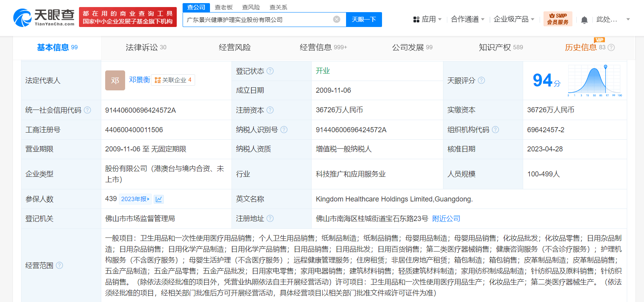
Task: Clear the search box with the X icon
Action: (x=337, y=20)
